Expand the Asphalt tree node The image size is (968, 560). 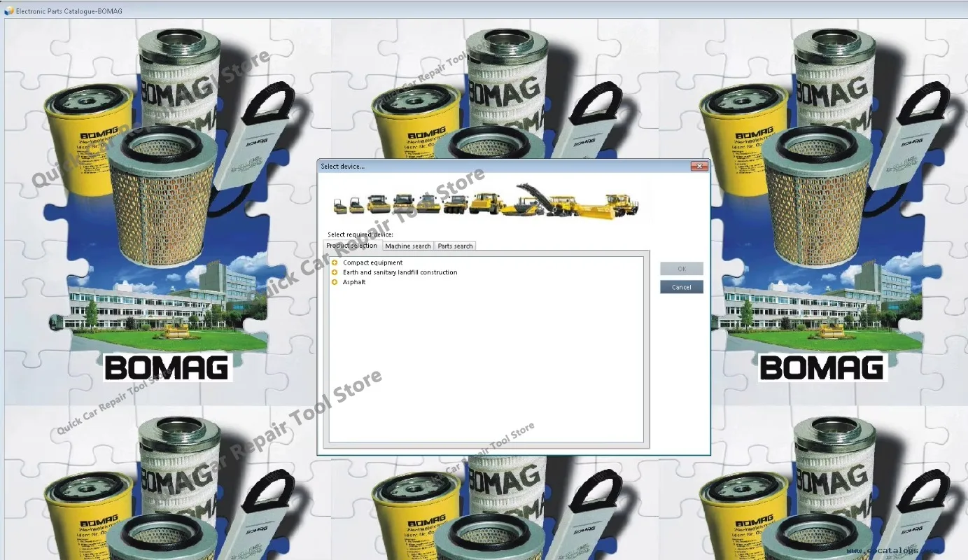tap(335, 282)
